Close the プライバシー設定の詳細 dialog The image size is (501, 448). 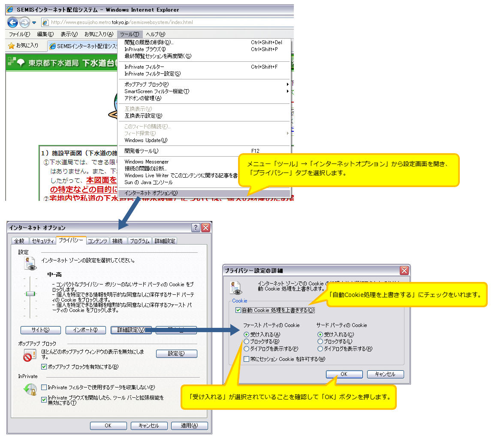(404, 271)
